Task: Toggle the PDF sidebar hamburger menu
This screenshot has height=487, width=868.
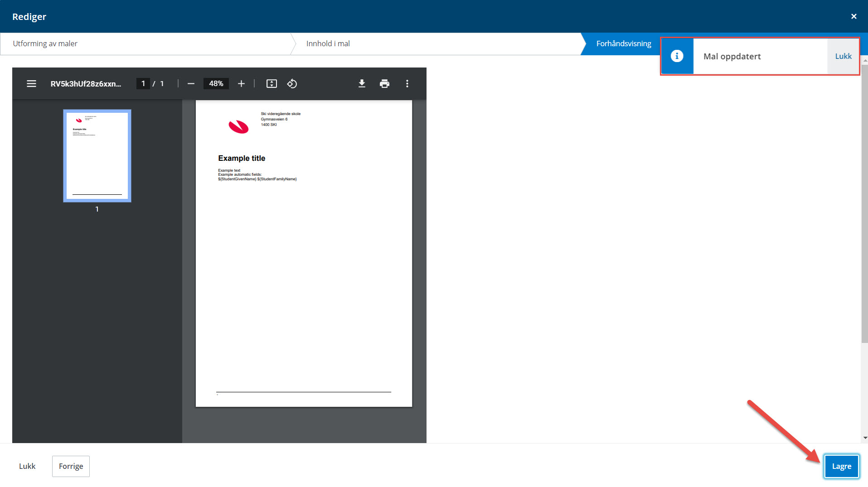Action: tap(31, 84)
